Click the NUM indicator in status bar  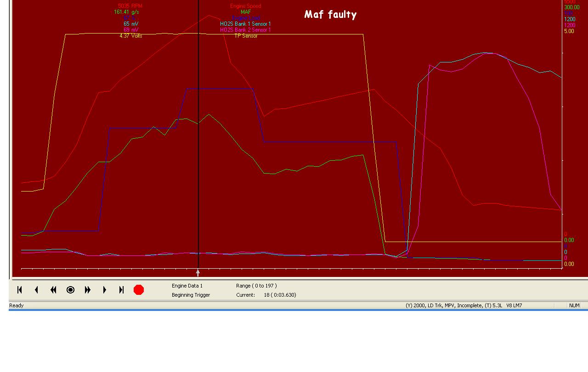coord(574,305)
